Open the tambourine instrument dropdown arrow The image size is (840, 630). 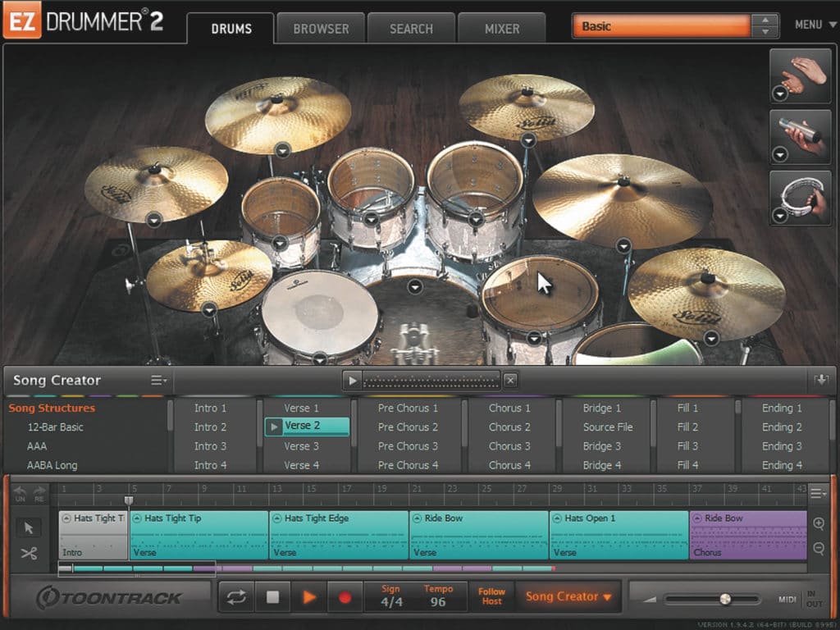(780, 216)
